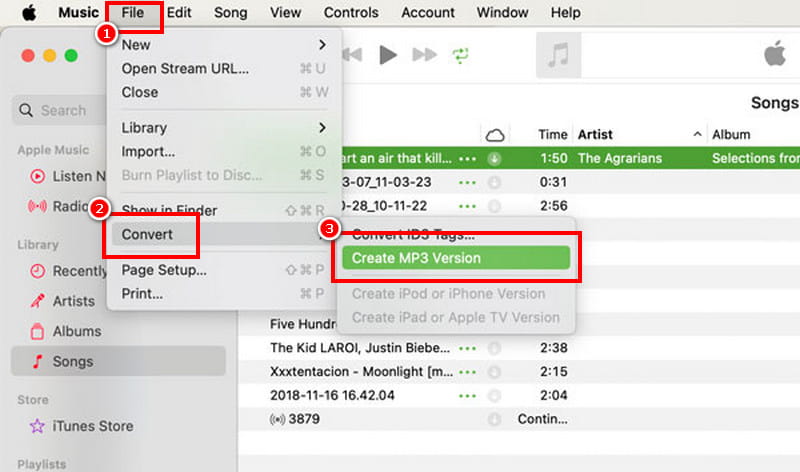
Task: Click the music note artwork placeholder
Action: (x=558, y=55)
